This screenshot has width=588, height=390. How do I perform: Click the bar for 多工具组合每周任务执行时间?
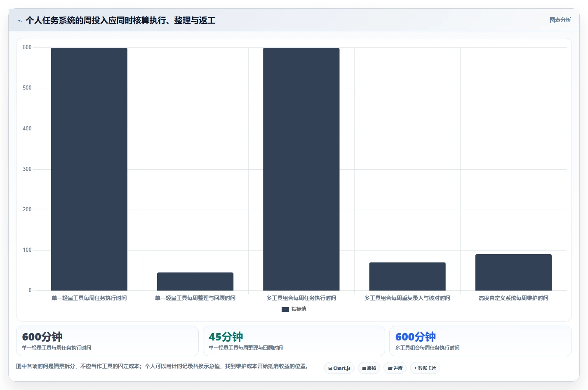[301, 169]
